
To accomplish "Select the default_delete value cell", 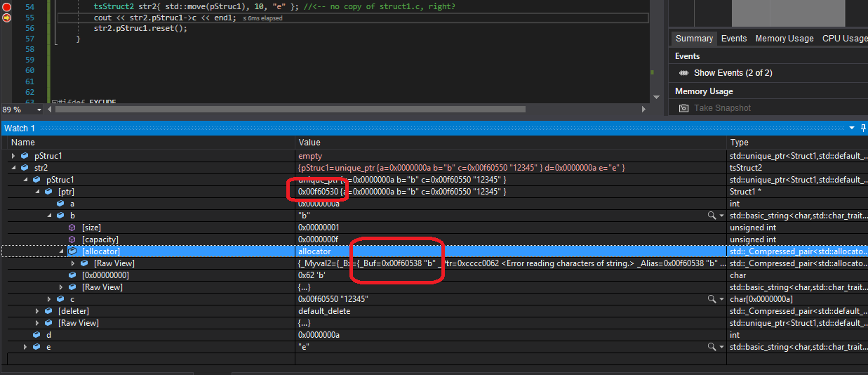I will click(x=324, y=311).
